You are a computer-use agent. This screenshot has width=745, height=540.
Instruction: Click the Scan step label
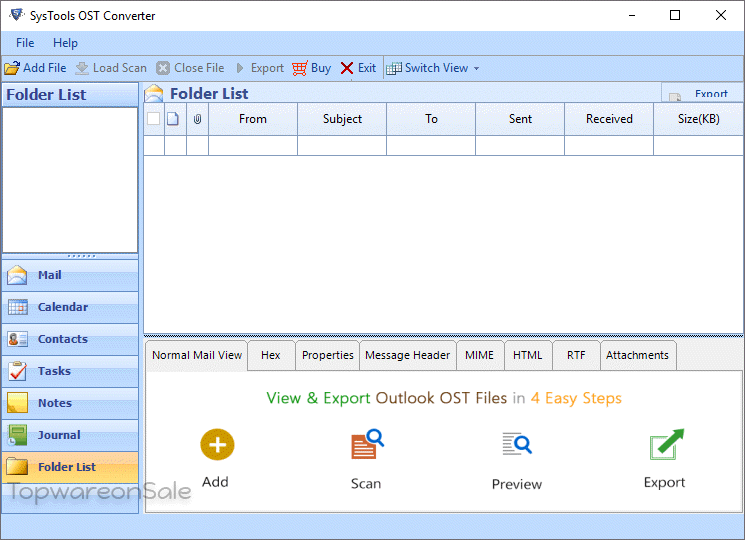(x=366, y=483)
